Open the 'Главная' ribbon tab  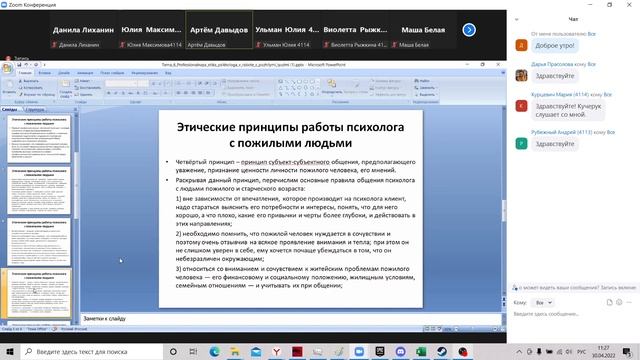click(x=25, y=73)
